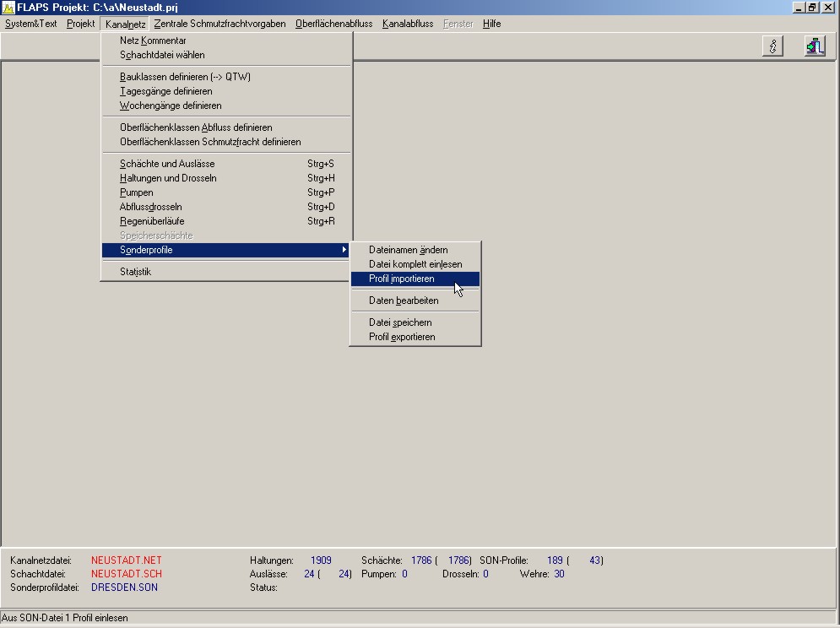Select Oberflächenklassen Schmutzfracht definieren
Viewport: 840px width, 628px height.
pyautogui.click(x=226, y=142)
